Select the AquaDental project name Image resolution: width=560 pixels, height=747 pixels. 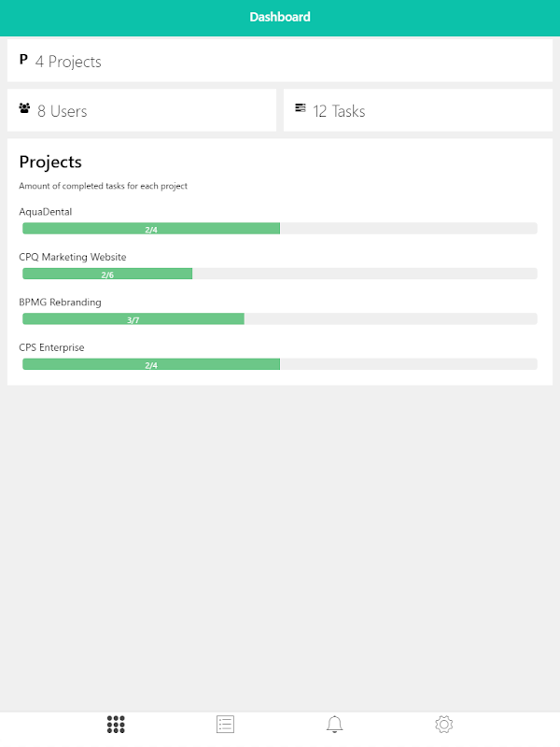46,212
